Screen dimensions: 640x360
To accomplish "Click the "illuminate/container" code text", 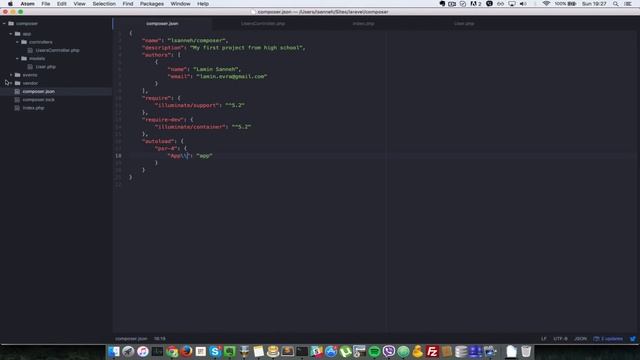I will click(190, 127).
